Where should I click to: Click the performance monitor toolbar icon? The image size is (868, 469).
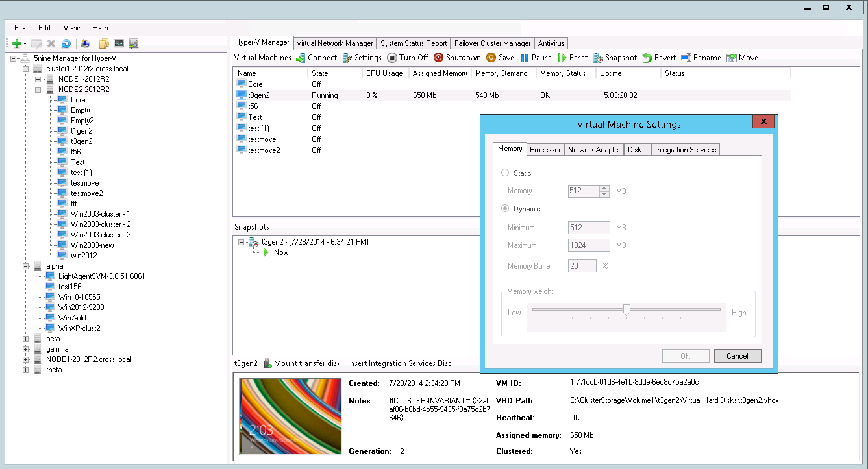click(119, 43)
